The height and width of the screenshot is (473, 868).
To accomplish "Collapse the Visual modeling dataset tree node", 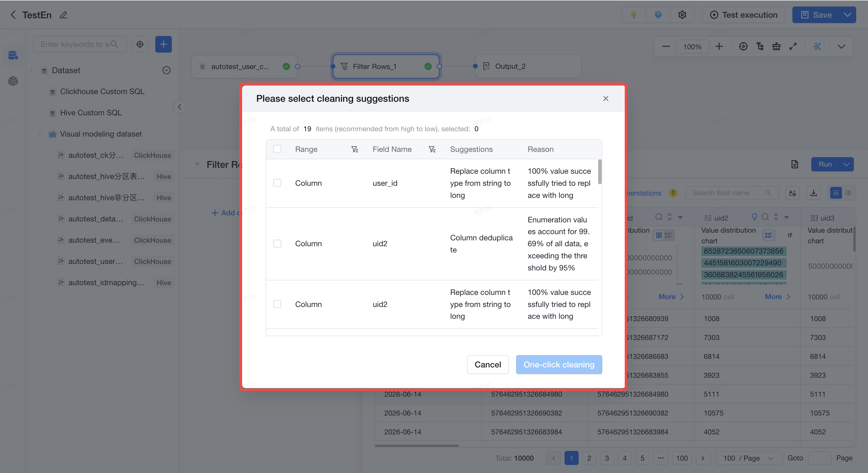I will click(x=40, y=134).
